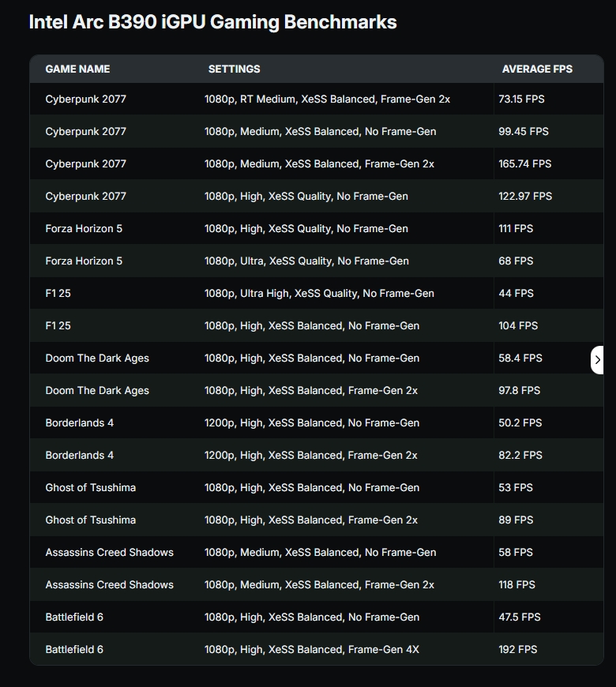Click the 1080p Ultra High XeSS Quality settings
Viewport: 616px width, 687px height.
(319, 294)
